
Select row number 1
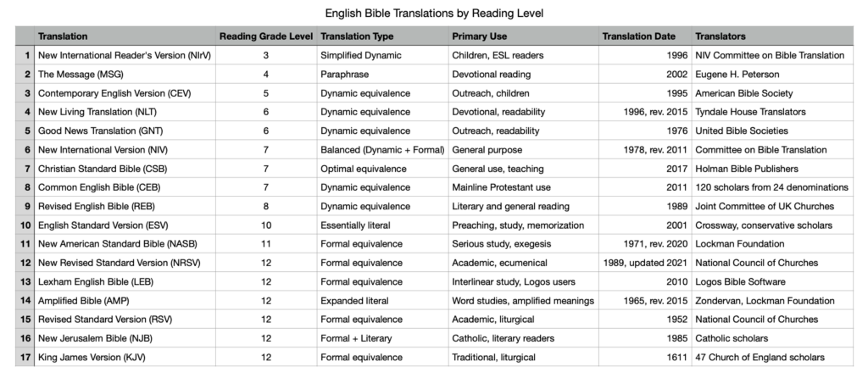(25, 55)
